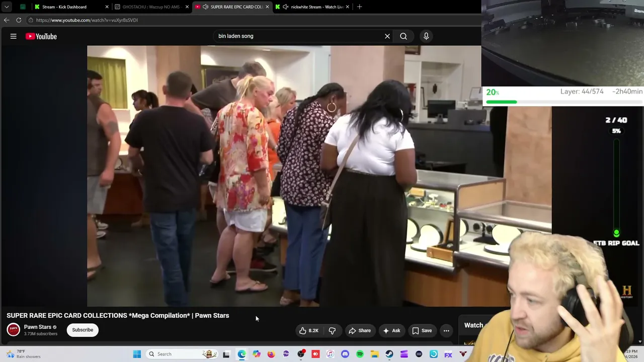644x362 pixels.
Task: Like the video with 8.2K likes
Action: click(309, 330)
